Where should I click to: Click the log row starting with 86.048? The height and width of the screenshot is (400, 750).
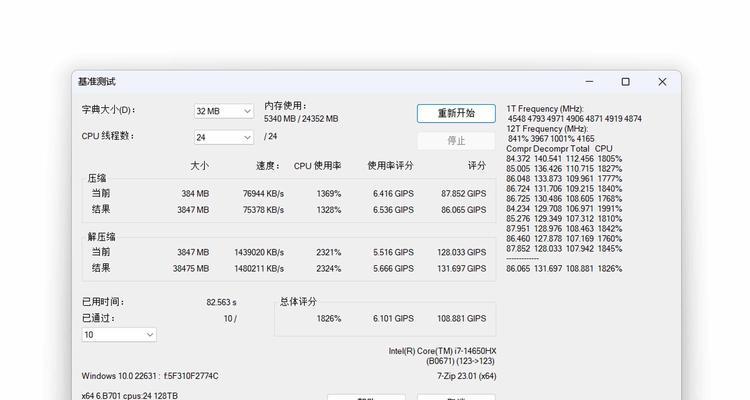[564, 179]
